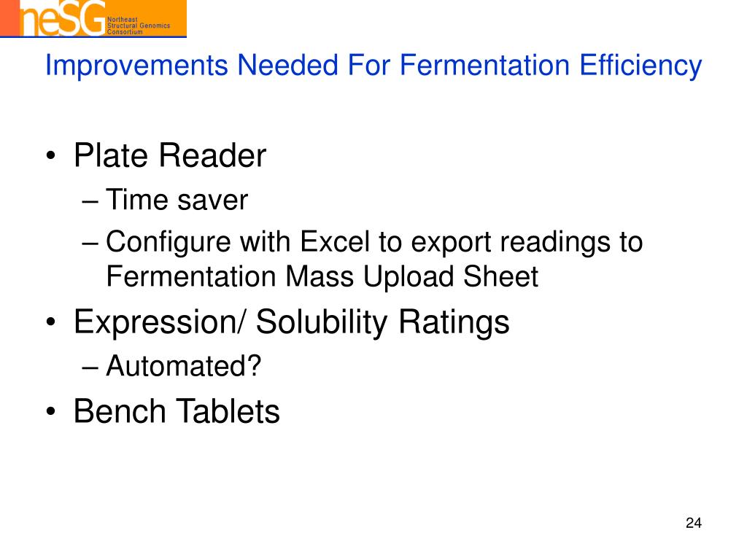The width and height of the screenshot is (747, 560).
Task: Click the 'Time saver' sub-item
Action: click(x=177, y=200)
